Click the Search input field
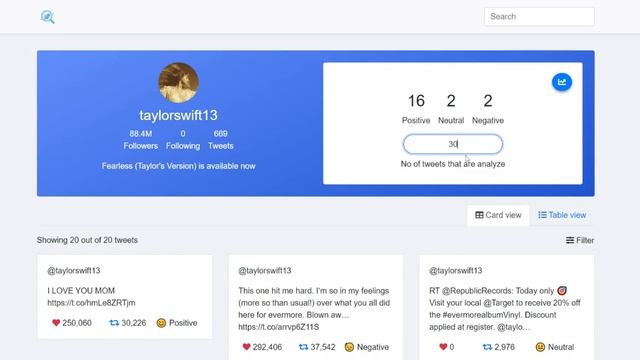Image resolution: width=640 pixels, height=360 pixels. [539, 17]
